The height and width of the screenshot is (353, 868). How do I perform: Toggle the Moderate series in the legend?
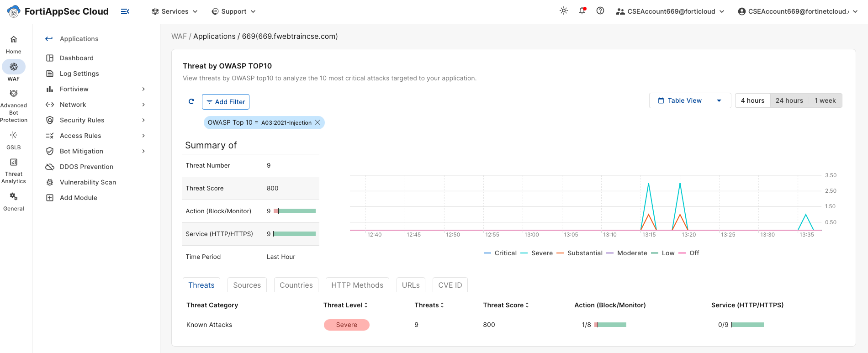pos(627,253)
